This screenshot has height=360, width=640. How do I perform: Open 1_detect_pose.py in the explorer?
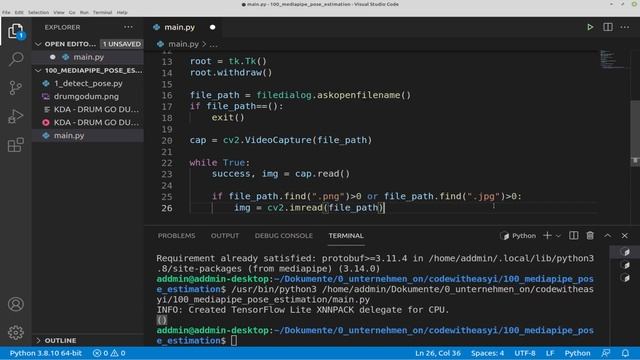[x=88, y=83]
